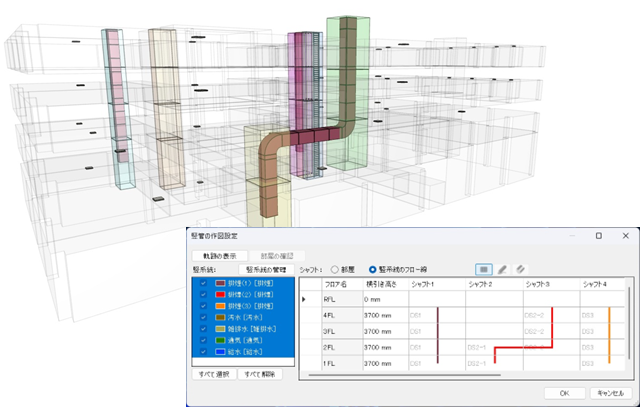Uncheck the 排煙(1) system checkbox
This screenshot has width=640, height=407.
point(203,283)
